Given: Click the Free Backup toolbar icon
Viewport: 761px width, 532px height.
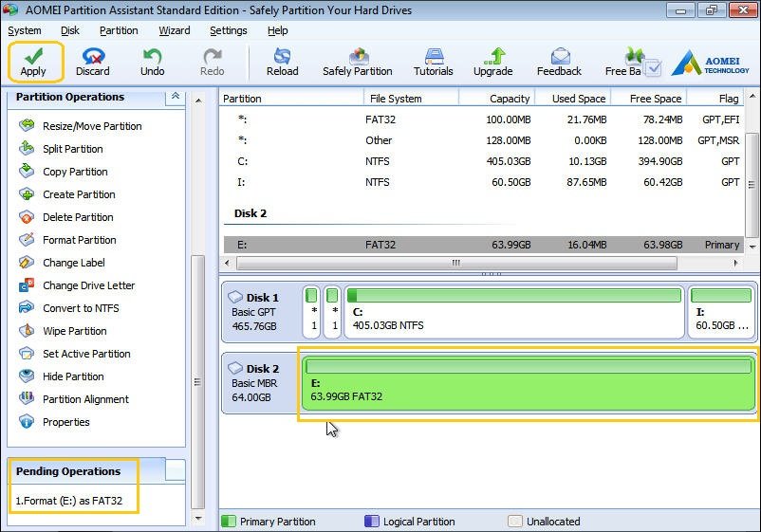Looking at the screenshot, I should click(631, 62).
